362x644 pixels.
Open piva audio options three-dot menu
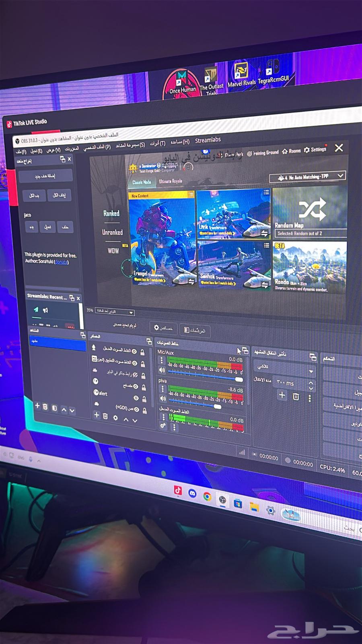tap(162, 389)
